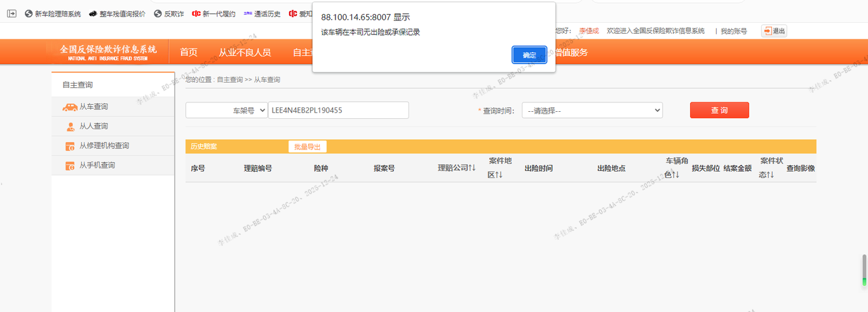Click the person icon beside 从人查询
The height and width of the screenshot is (312, 868).
tap(71, 126)
